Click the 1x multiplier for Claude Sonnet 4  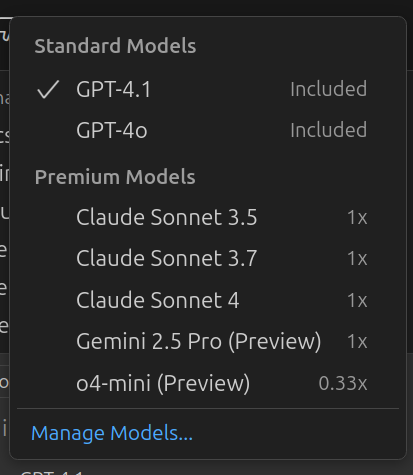(357, 300)
